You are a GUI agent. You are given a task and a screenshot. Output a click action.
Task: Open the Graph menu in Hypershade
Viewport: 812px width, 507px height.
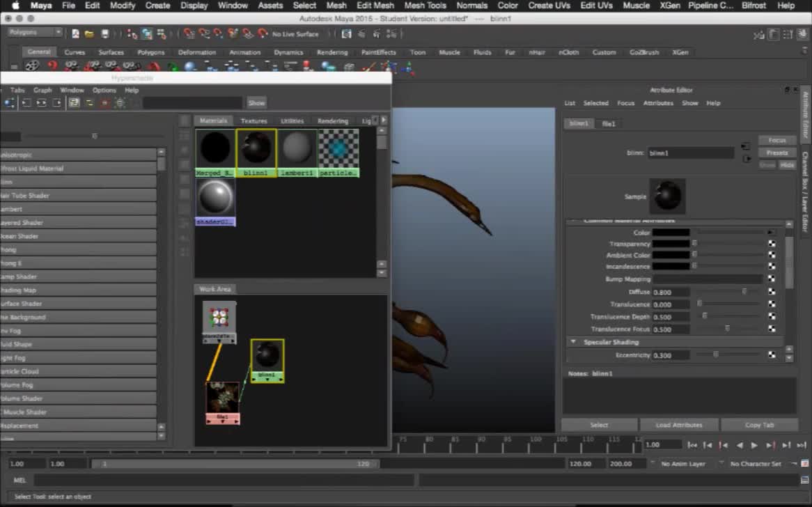(42, 90)
